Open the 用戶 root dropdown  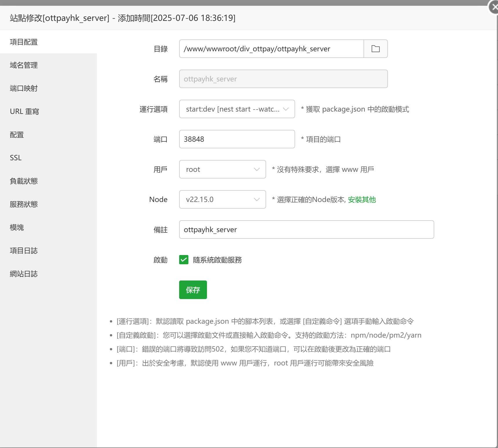click(223, 169)
